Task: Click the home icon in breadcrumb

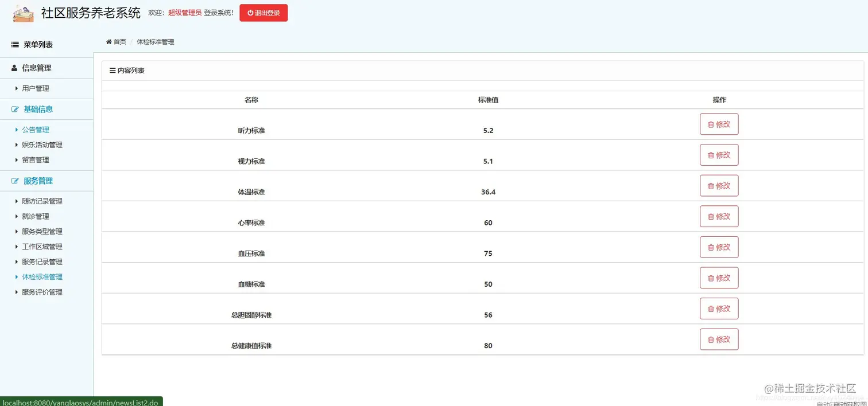Action: [x=109, y=42]
